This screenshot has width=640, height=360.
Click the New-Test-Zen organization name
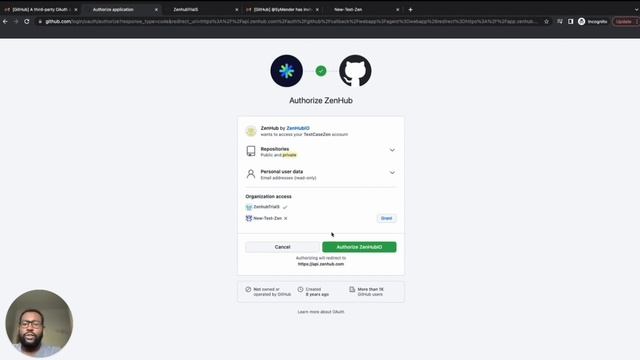(267, 218)
